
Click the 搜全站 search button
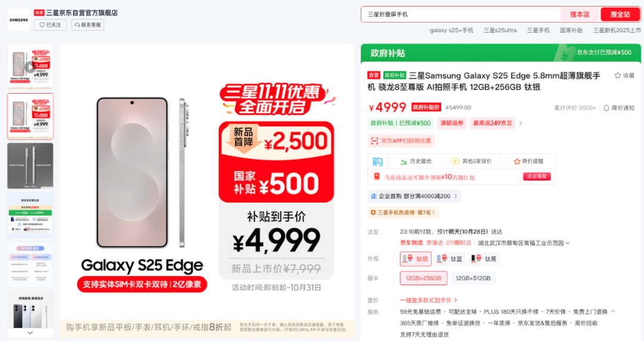click(x=620, y=14)
